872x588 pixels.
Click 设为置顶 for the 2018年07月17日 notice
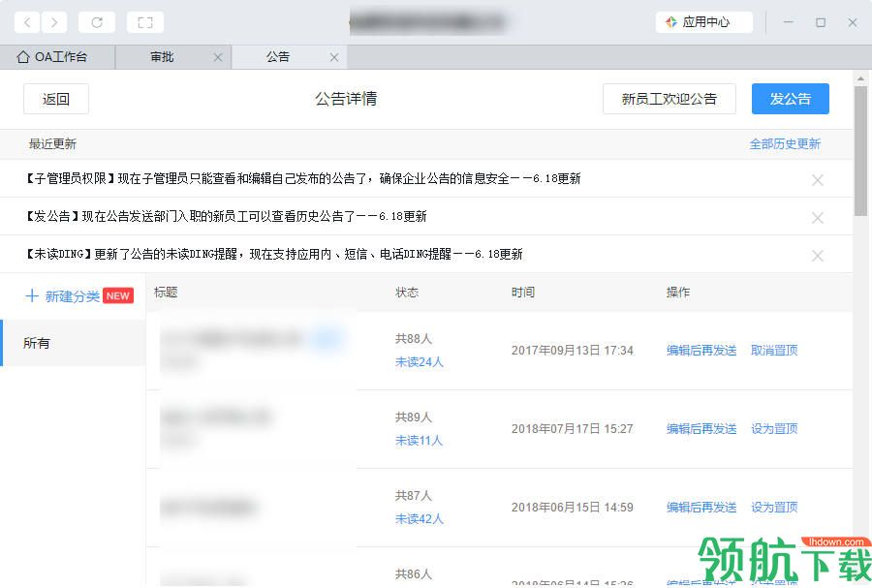point(774,428)
